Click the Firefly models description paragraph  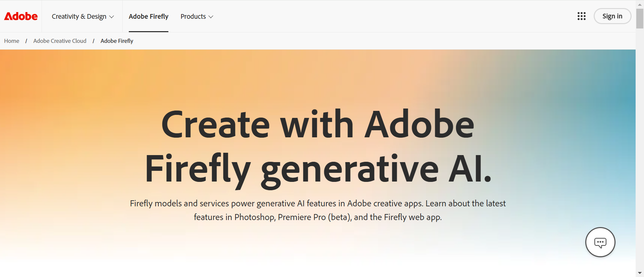tap(318, 210)
